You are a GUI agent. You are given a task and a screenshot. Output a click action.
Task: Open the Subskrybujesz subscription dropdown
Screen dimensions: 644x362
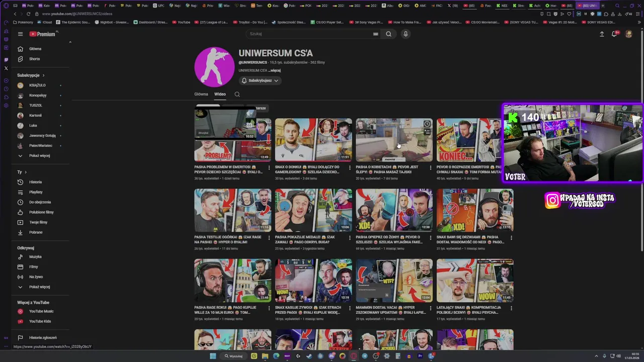(260, 80)
